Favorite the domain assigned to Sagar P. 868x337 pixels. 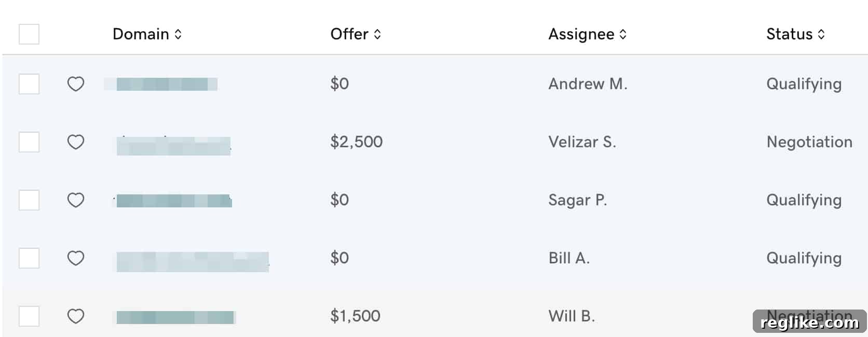[x=76, y=200]
